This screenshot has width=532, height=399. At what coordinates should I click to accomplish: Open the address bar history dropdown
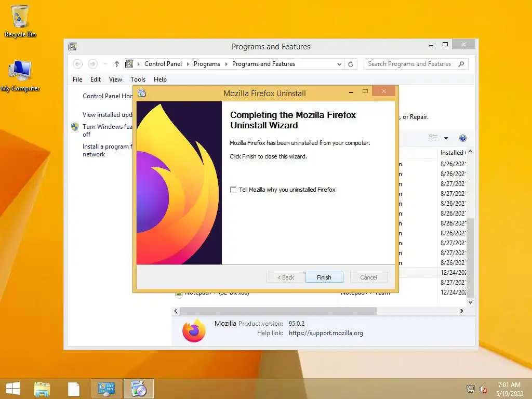[x=339, y=64]
